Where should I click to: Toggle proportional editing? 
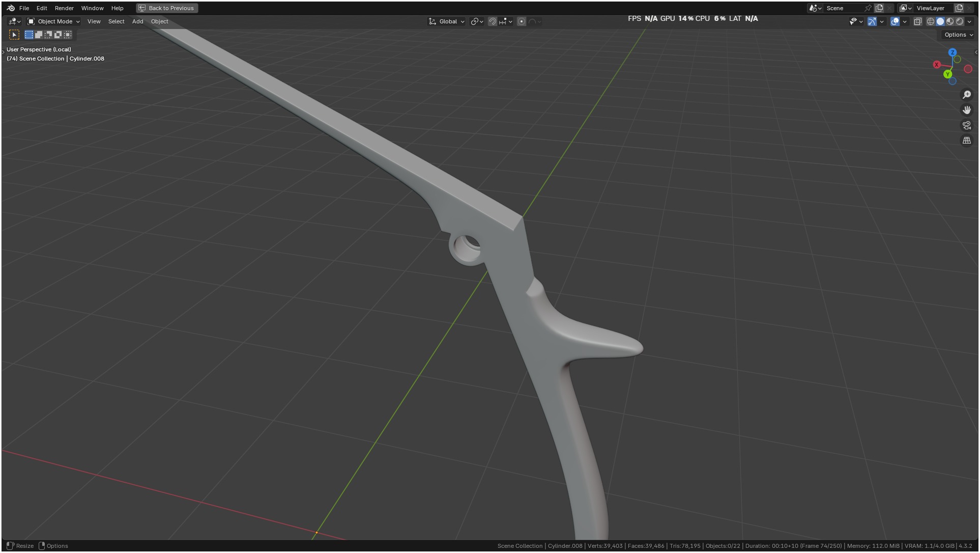522,21
